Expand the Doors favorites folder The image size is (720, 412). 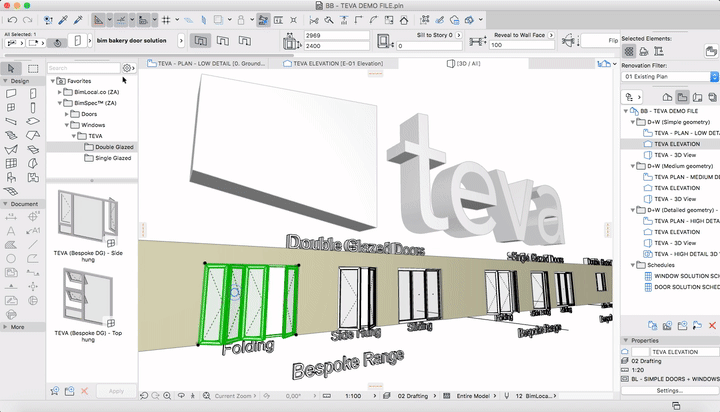68,113
